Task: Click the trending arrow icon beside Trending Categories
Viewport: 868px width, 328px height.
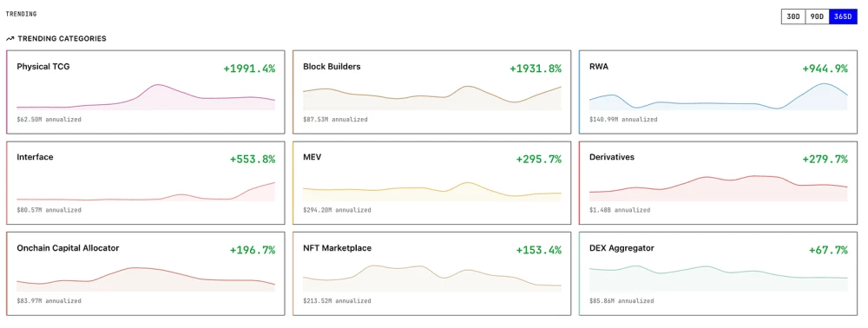Action: (10, 39)
